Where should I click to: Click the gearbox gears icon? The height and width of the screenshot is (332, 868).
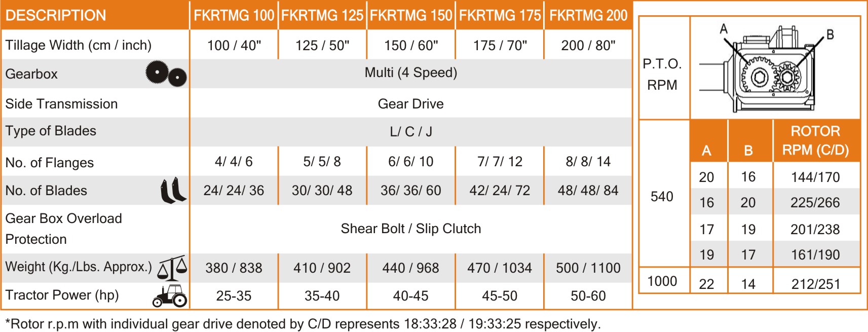click(x=166, y=74)
